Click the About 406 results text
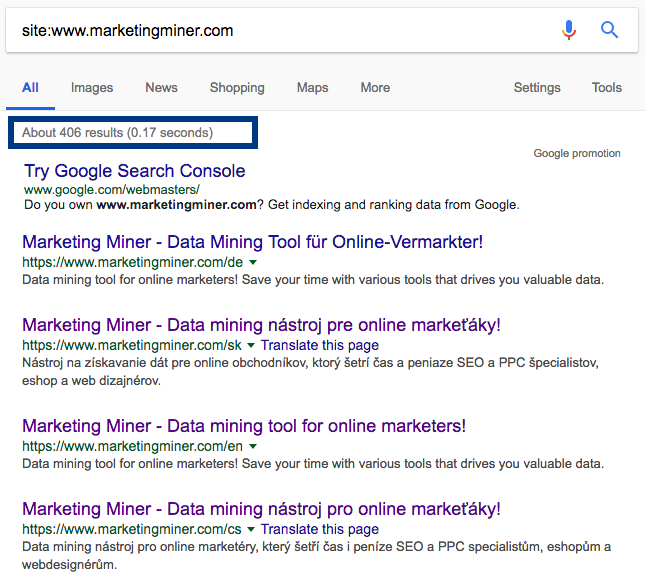Image resolution: width=645 pixels, height=581 pixels. [117, 132]
